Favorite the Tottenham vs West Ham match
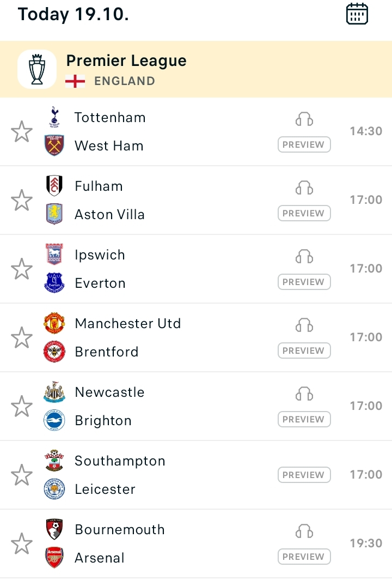This screenshot has height=586, width=392. pyautogui.click(x=22, y=131)
